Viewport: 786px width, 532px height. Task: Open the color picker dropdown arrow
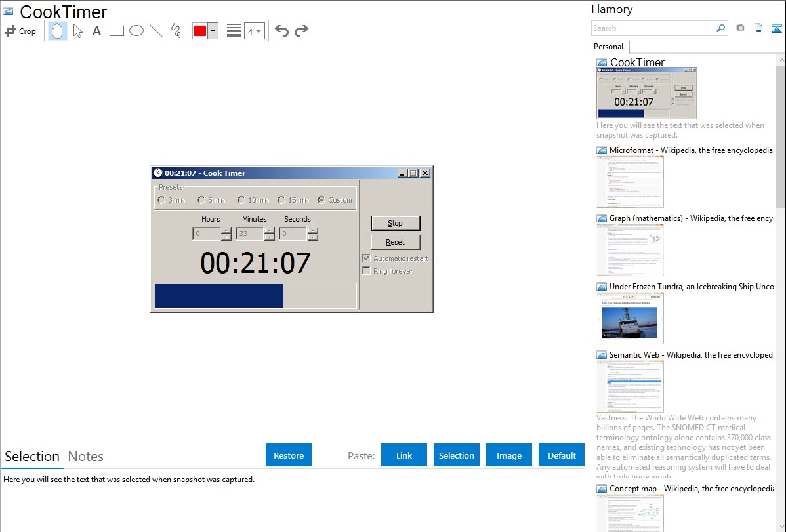coord(213,31)
